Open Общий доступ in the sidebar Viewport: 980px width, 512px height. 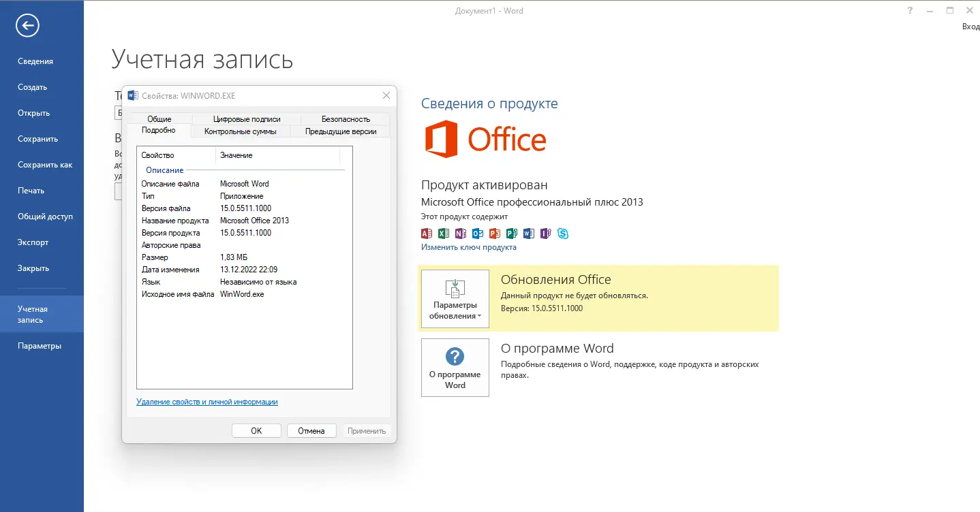pyautogui.click(x=42, y=217)
